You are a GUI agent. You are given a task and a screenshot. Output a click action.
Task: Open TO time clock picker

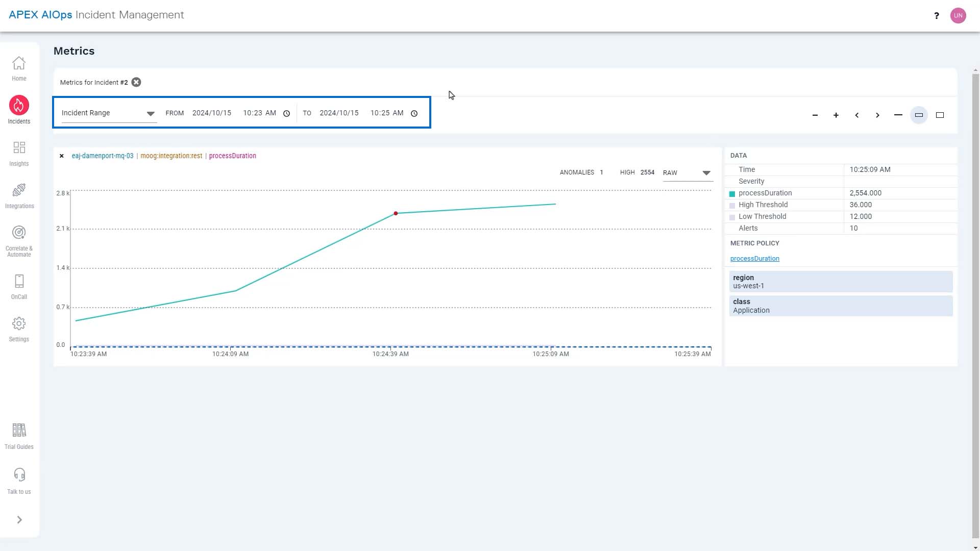coord(414,113)
